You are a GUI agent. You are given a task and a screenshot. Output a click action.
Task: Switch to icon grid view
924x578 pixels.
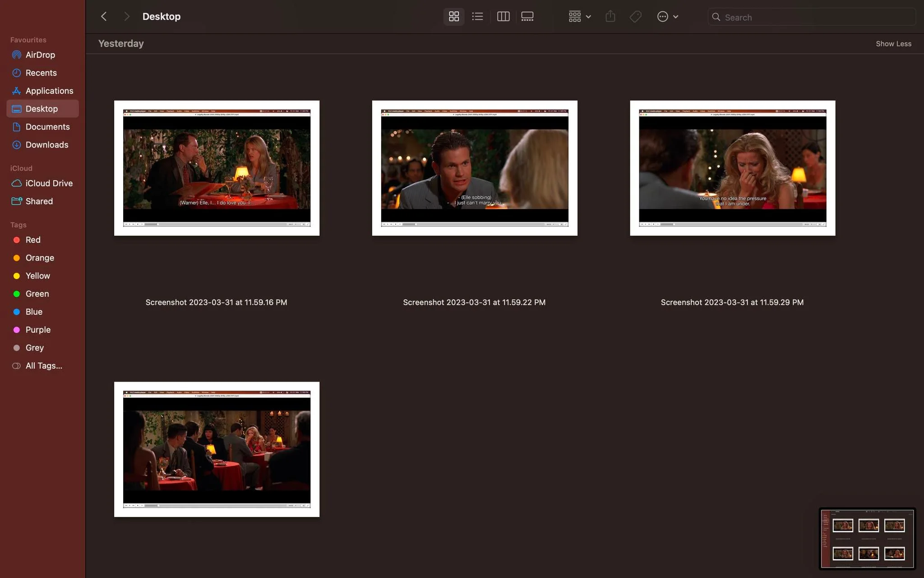click(454, 17)
